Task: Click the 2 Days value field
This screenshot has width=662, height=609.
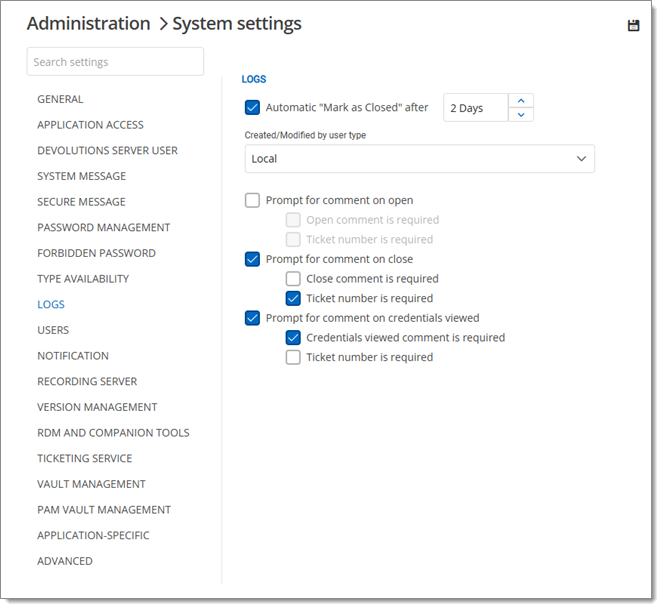Action: point(475,108)
